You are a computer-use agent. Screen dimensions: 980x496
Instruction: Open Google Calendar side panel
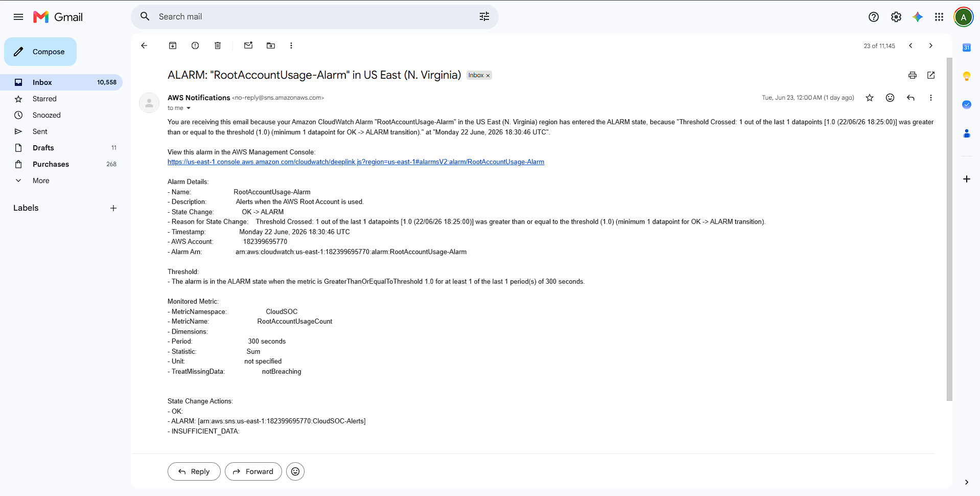pos(967,48)
